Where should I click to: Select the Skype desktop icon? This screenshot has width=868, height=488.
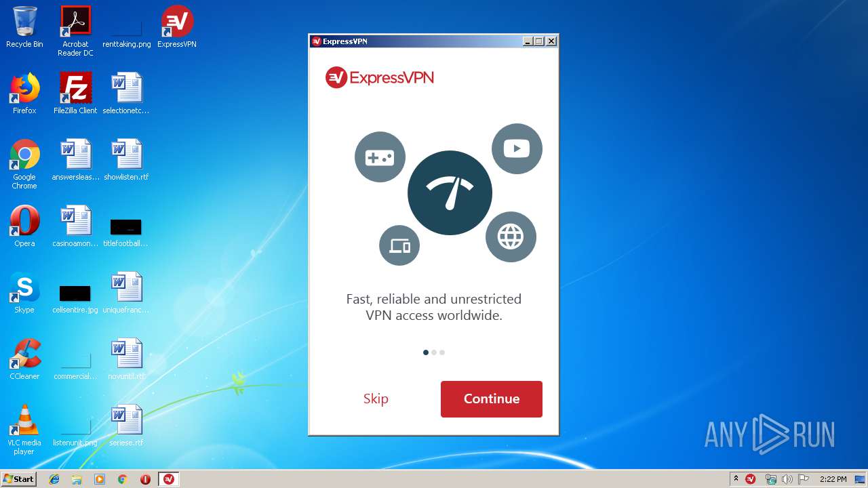(24, 293)
